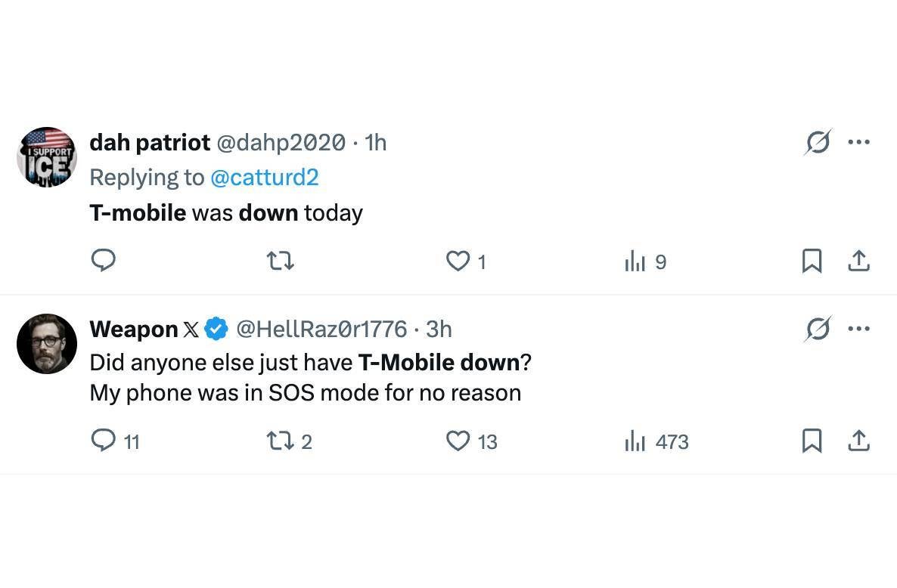The image size is (897, 588).
Task: Open the reply composer on dah patriot's tweet
Action: point(104,260)
